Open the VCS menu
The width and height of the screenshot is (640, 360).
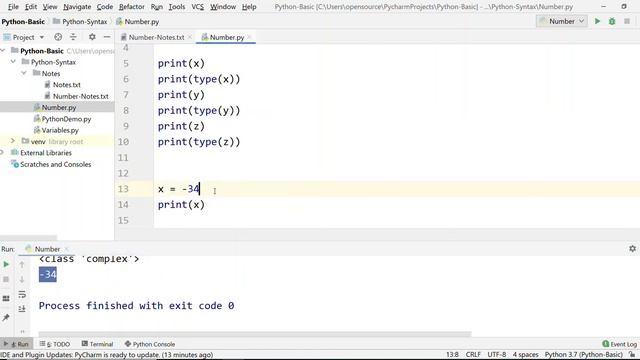point(198,7)
